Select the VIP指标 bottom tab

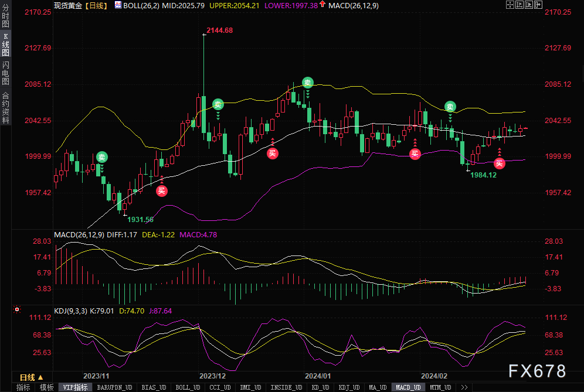click(75, 387)
